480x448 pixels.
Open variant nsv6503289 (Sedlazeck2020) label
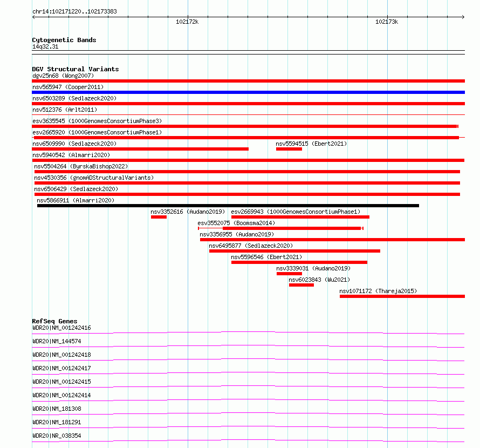pyautogui.click(x=74, y=98)
